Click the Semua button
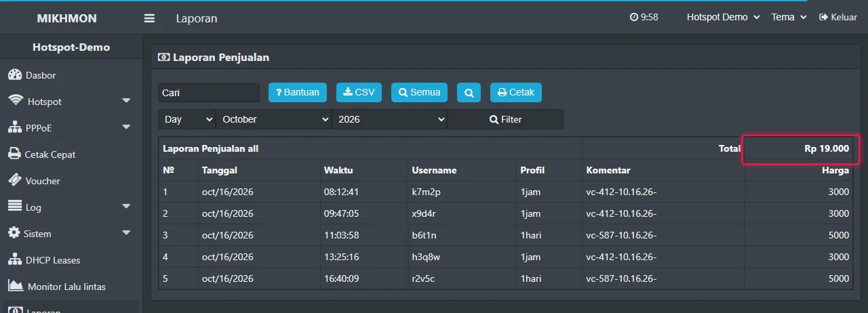Screen dimensions: 868x313 point(419,92)
